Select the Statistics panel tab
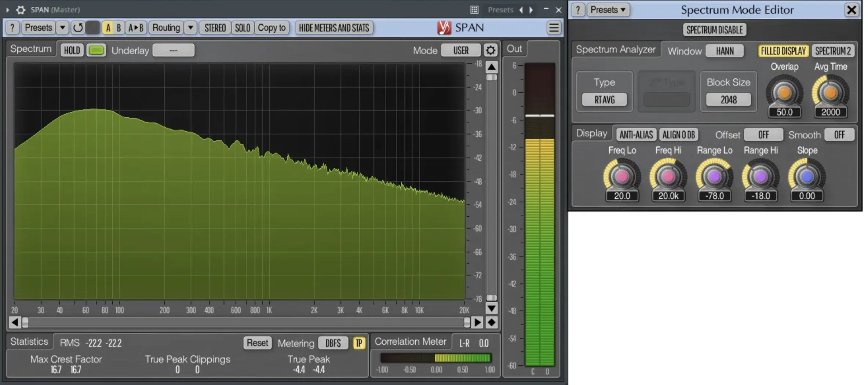This screenshot has width=868, height=385. (29, 341)
